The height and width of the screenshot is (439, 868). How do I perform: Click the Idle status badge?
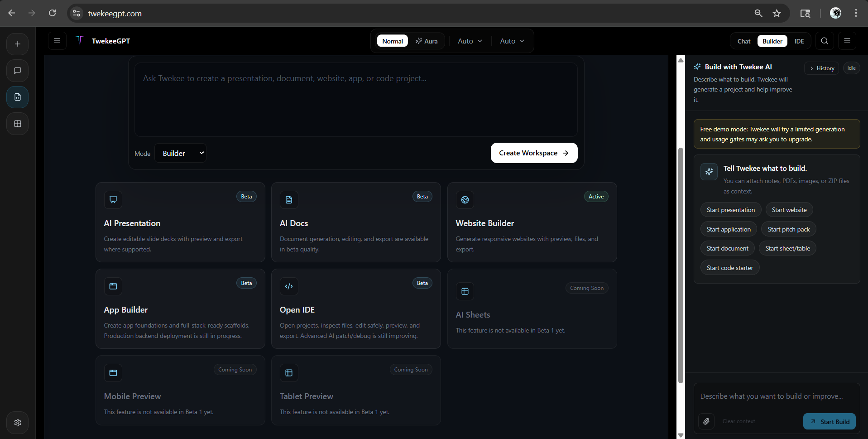852,68
